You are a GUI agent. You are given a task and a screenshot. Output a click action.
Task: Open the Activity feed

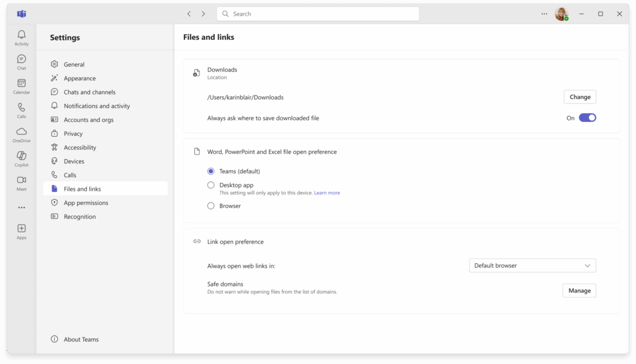pyautogui.click(x=22, y=38)
